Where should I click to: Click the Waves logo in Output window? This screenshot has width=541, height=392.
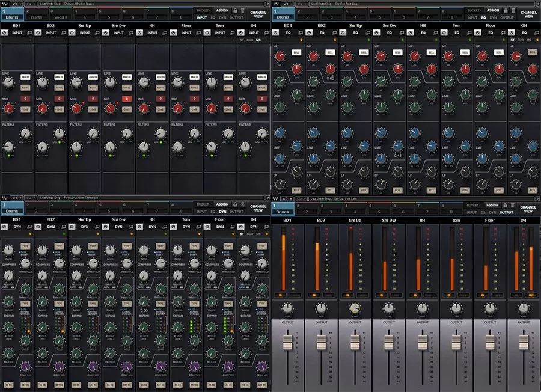coord(276,199)
